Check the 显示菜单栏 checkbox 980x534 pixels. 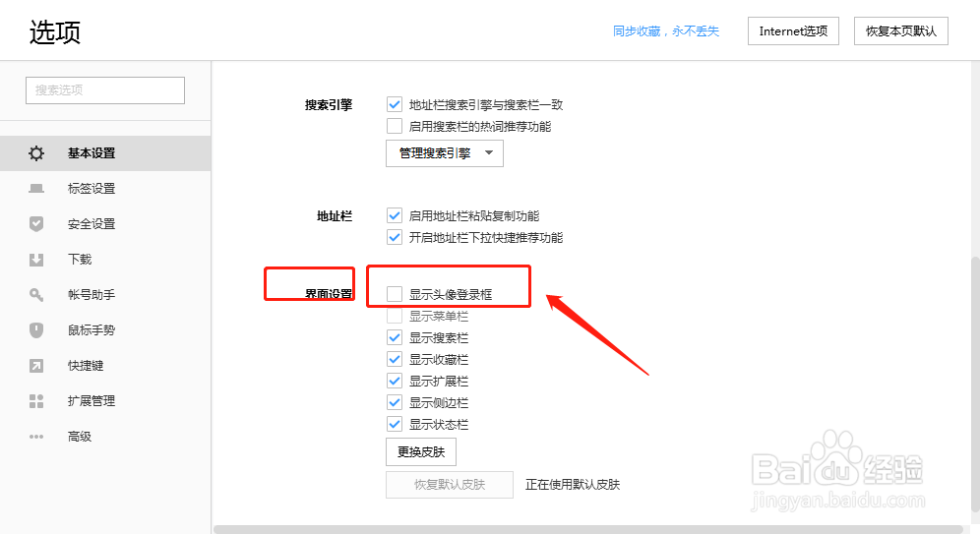[395, 316]
